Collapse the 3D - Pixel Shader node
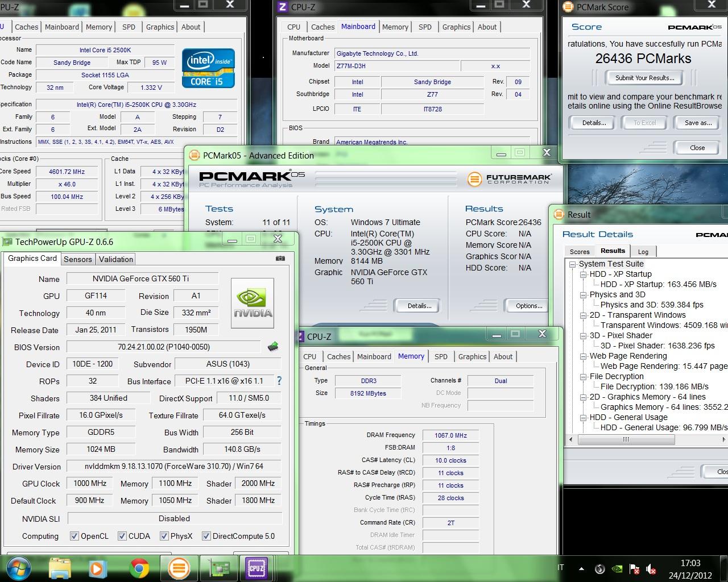The height and width of the screenshot is (582, 728). (x=584, y=336)
